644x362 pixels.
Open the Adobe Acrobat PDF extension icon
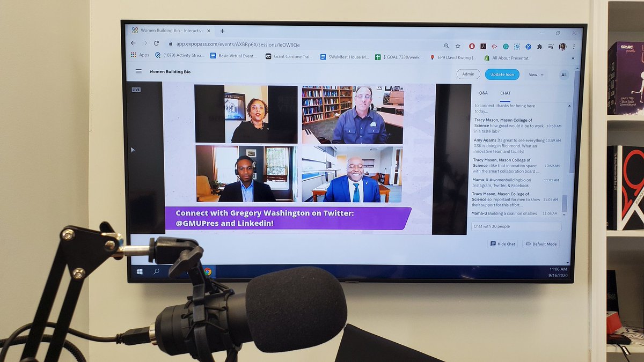[x=483, y=47]
